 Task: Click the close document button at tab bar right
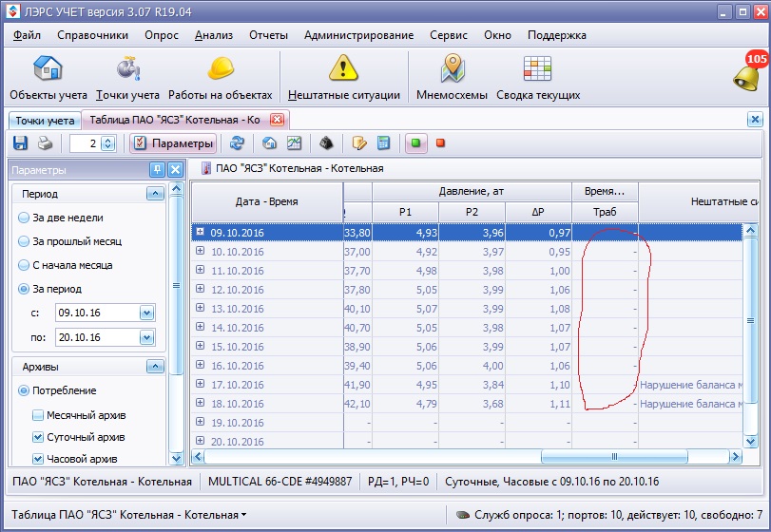point(755,119)
